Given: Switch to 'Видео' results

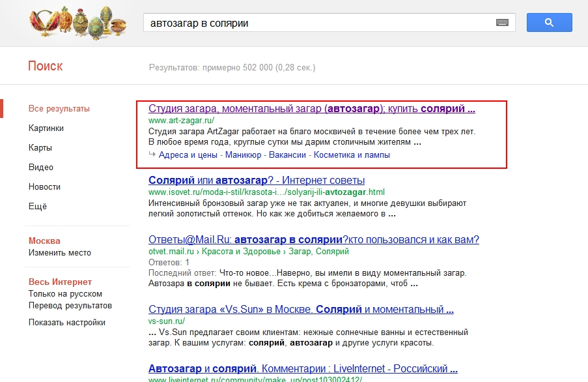Looking at the screenshot, I should pyautogui.click(x=41, y=168).
